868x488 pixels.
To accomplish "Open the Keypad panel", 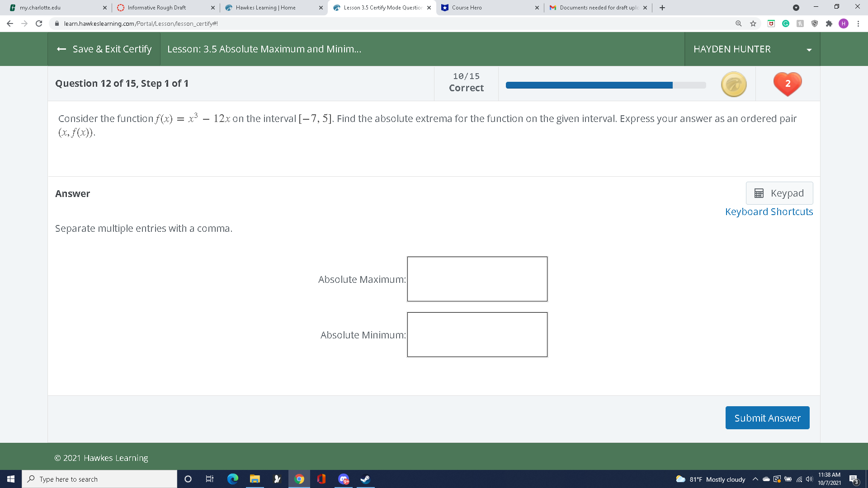I will click(x=778, y=193).
